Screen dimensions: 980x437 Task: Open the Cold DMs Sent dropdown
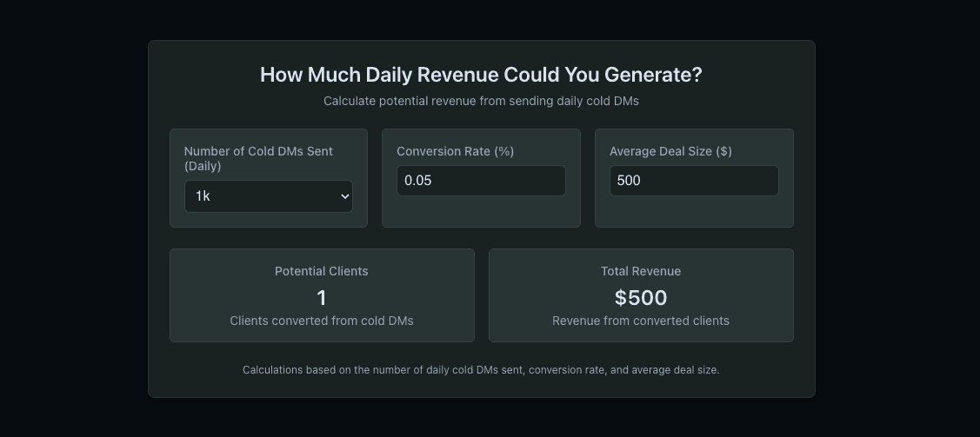click(268, 196)
